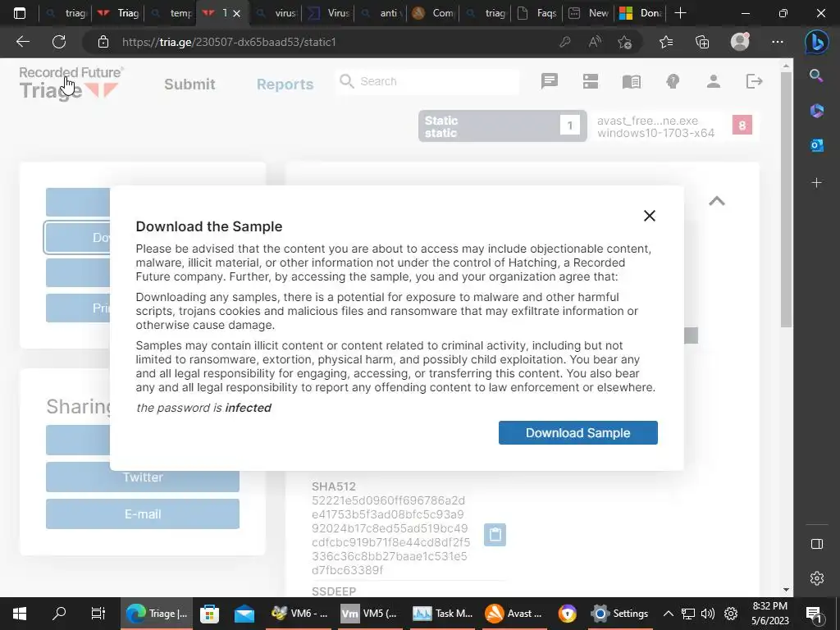Refresh the current page

click(x=59, y=42)
